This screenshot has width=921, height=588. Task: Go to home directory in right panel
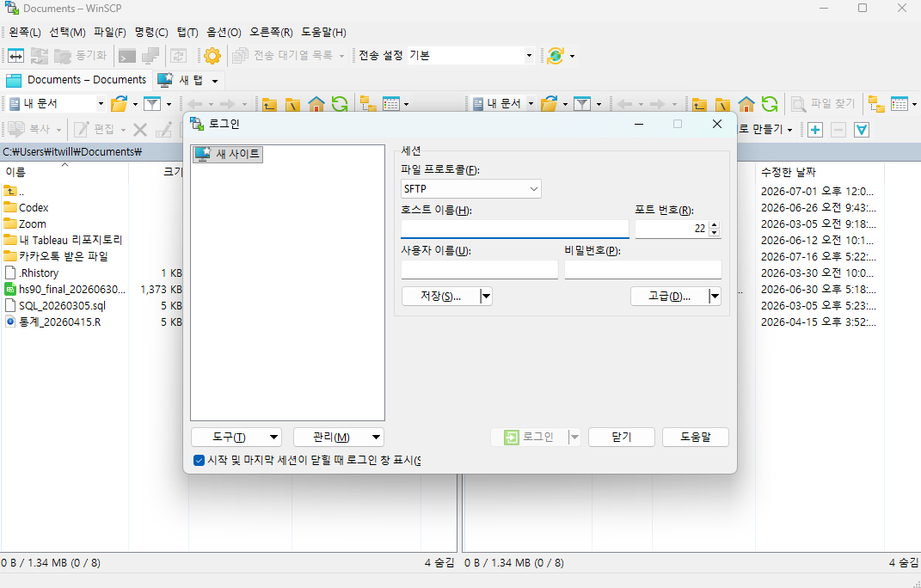pos(746,105)
